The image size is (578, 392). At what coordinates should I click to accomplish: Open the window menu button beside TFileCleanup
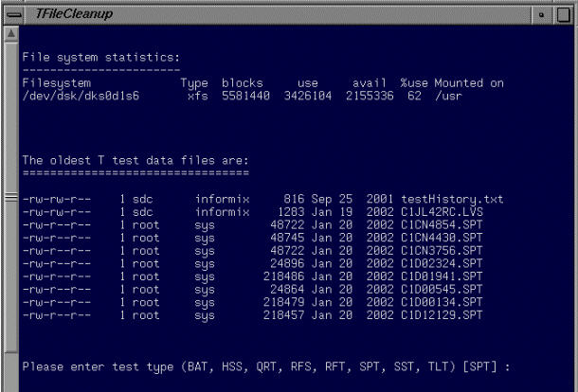[9, 14]
